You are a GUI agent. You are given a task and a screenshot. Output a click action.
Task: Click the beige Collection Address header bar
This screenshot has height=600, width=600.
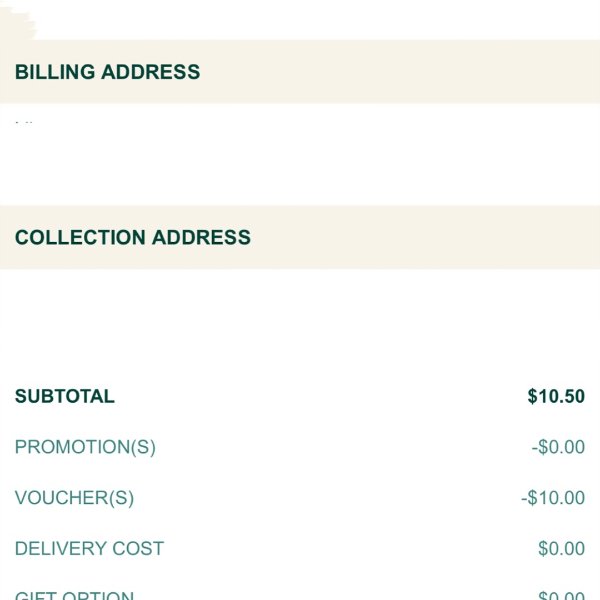tap(300, 237)
